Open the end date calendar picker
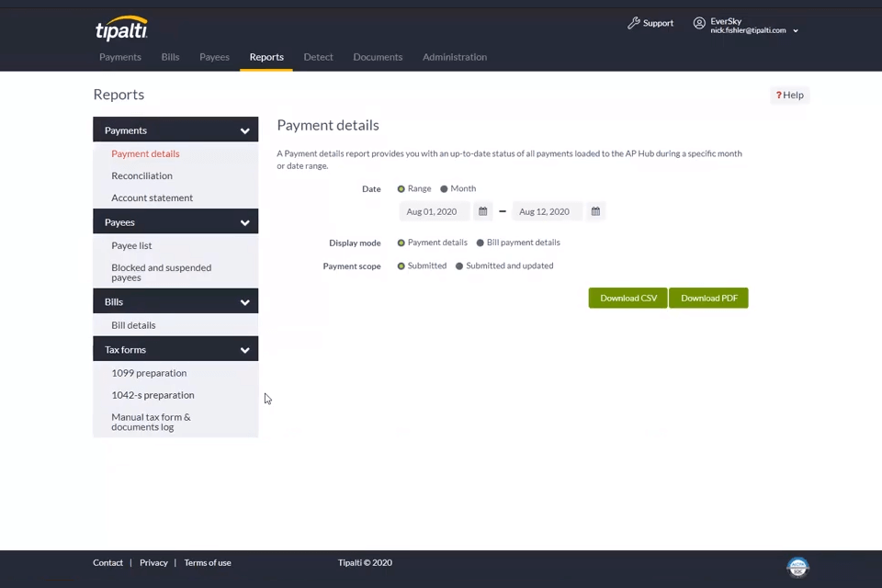 tap(594, 211)
